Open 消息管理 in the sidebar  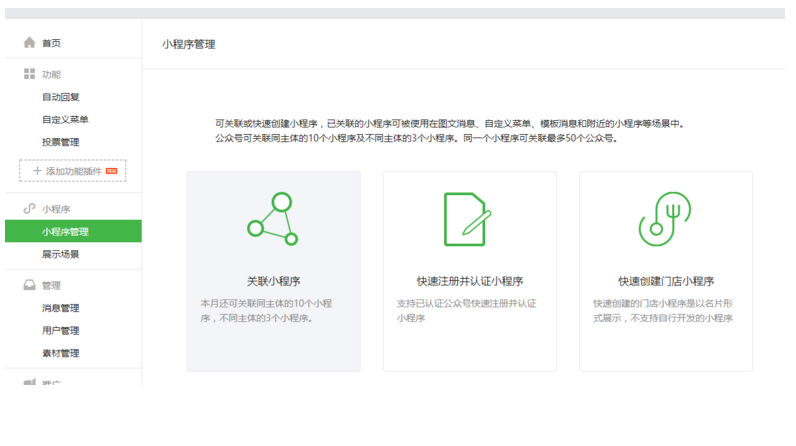click(61, 308)
